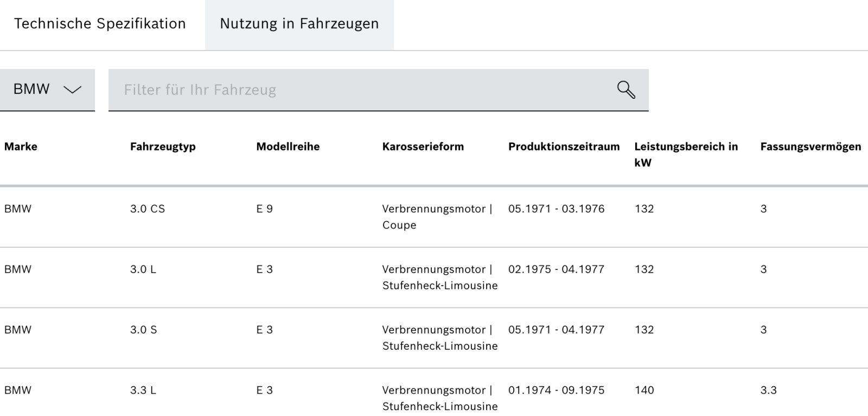Click power value 132 in 3.0 S row
Viewport: 868px width, 416px height.
pos(644,330)
